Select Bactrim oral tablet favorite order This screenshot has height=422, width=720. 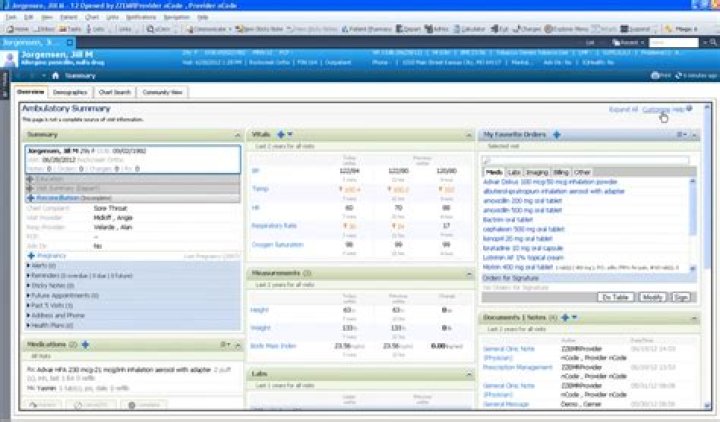pos(507,219)
